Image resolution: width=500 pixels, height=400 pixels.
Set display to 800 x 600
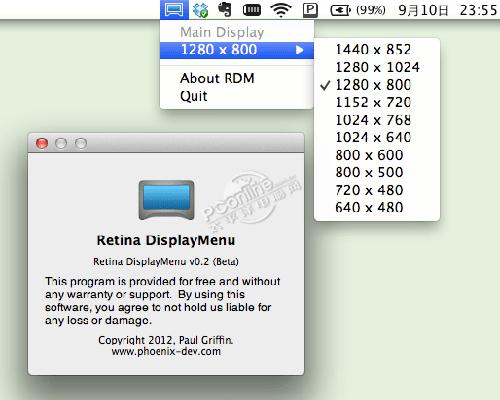point(377,155)
